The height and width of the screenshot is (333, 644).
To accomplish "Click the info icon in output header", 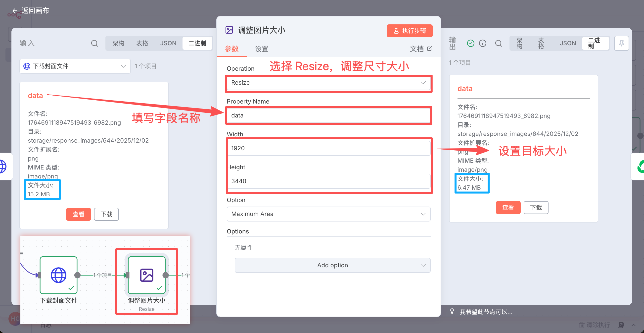I will [x=482, y=43].
